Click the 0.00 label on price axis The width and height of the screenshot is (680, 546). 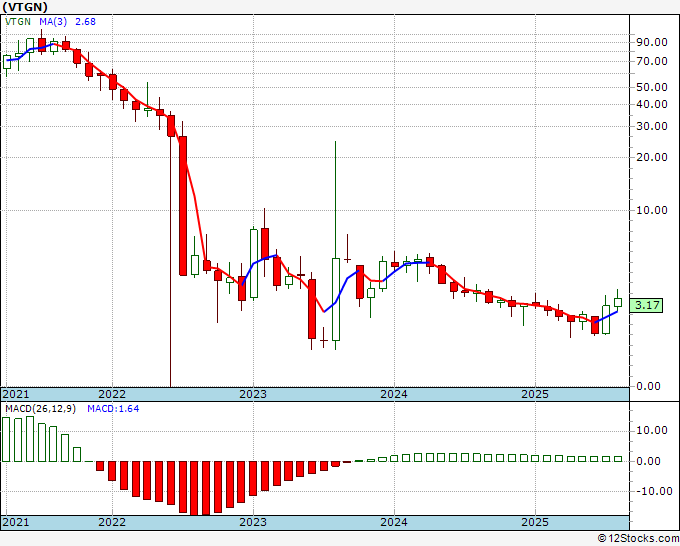pyautogui.click(x=648, y=386)
